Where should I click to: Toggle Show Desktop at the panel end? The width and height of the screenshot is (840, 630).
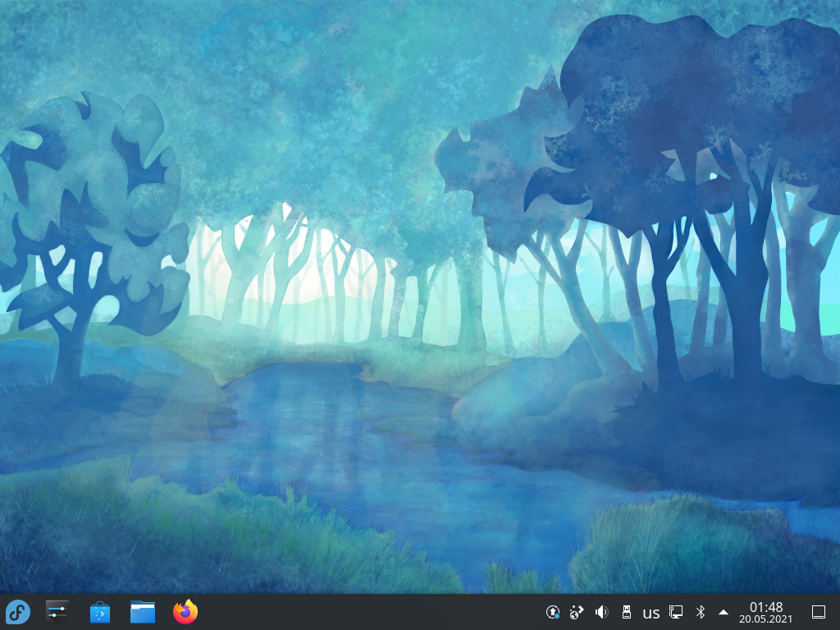(x=818, y=612)
